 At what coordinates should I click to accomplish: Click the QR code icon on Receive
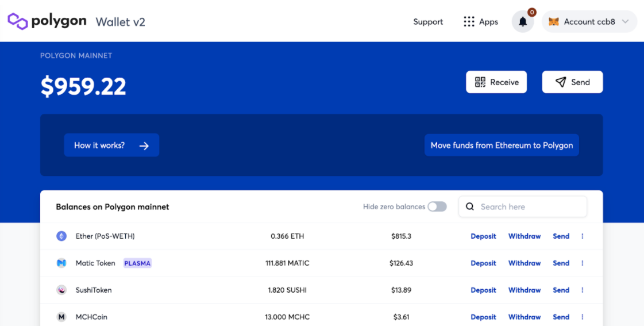click(x=480, y=82)
